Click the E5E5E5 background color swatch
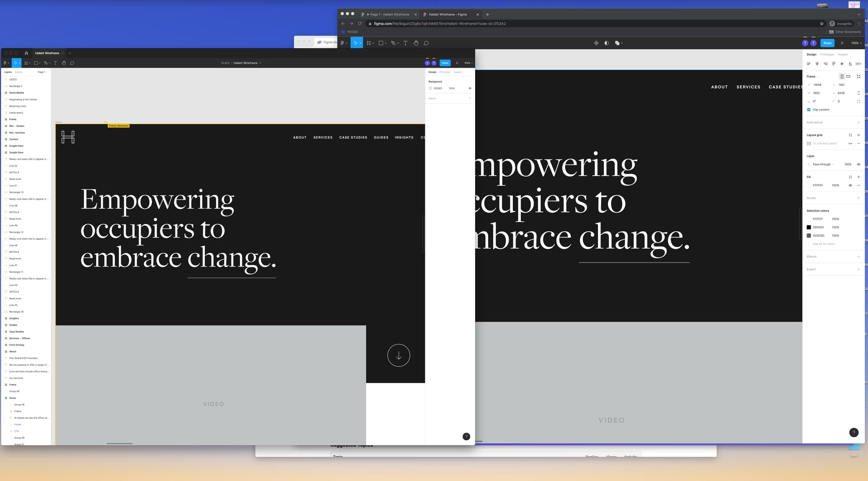 (430, 89)
